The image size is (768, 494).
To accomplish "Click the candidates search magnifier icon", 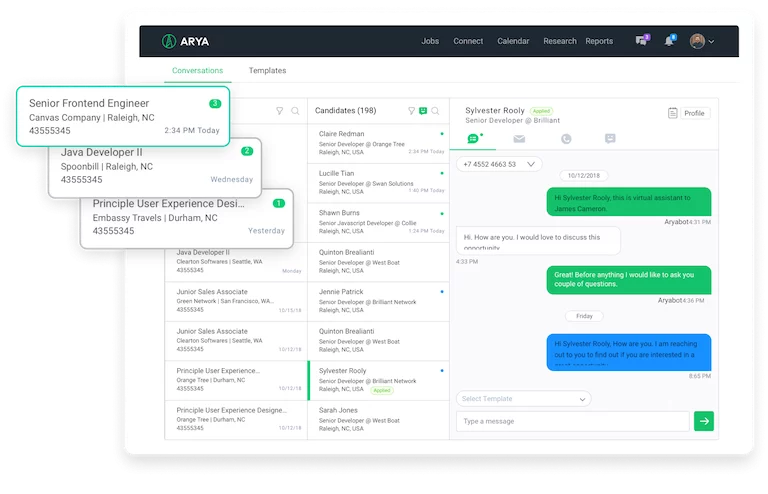I will point(435,111).
